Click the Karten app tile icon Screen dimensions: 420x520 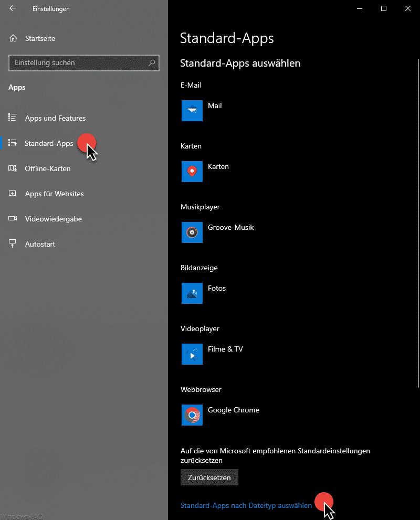pyautogui.click(x=192, y=172)
